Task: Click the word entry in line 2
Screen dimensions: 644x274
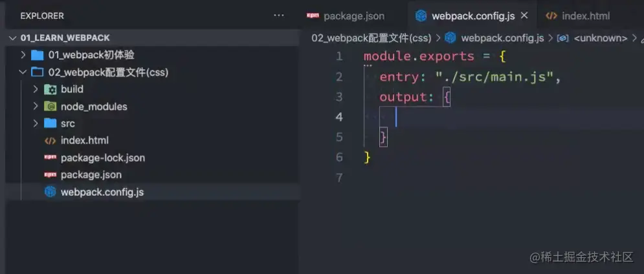Action: [x=399, y=77]
